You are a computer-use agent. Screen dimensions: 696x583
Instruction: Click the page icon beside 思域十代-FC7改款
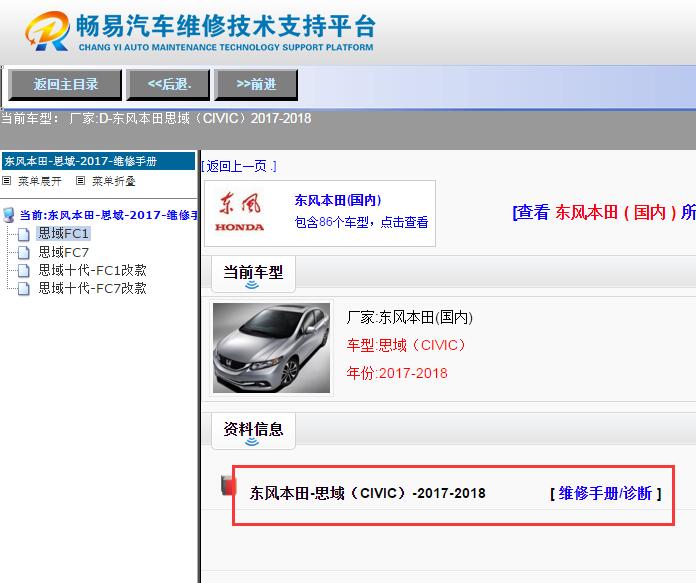pyautogui.click(x=24, y=289)
